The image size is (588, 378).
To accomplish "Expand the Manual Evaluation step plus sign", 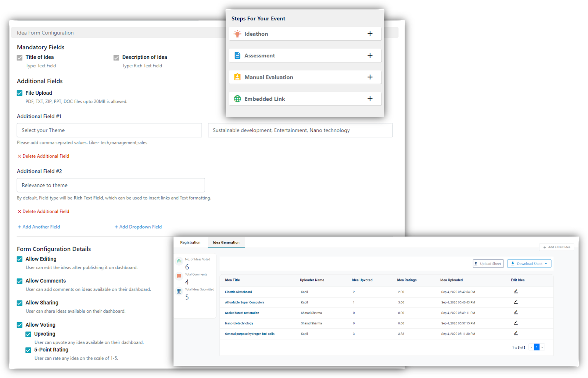I will [370, 77].
